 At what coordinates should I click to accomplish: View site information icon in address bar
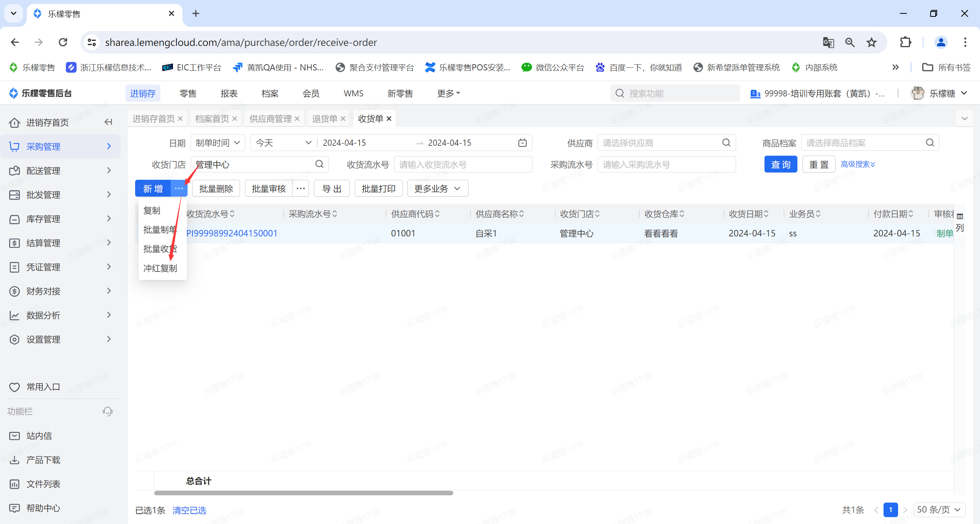coord(91,42)
